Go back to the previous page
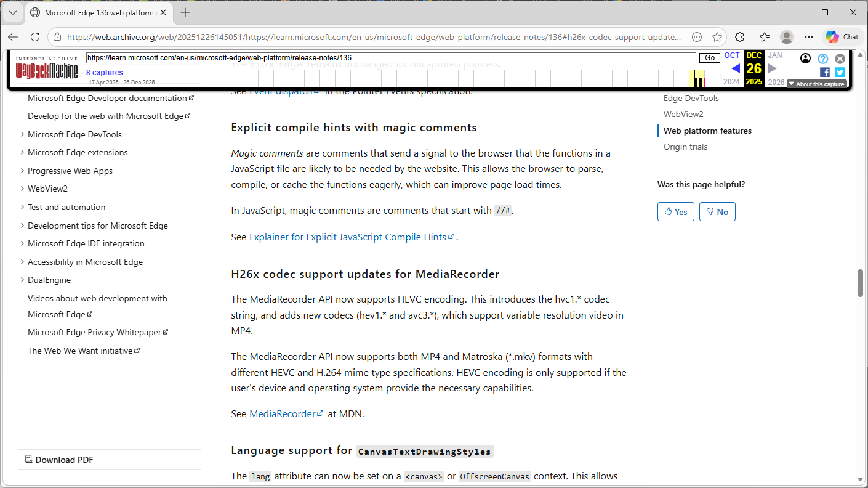Viewport: 868px width, 488px height. pyautogui.click(x=13, y=37)
